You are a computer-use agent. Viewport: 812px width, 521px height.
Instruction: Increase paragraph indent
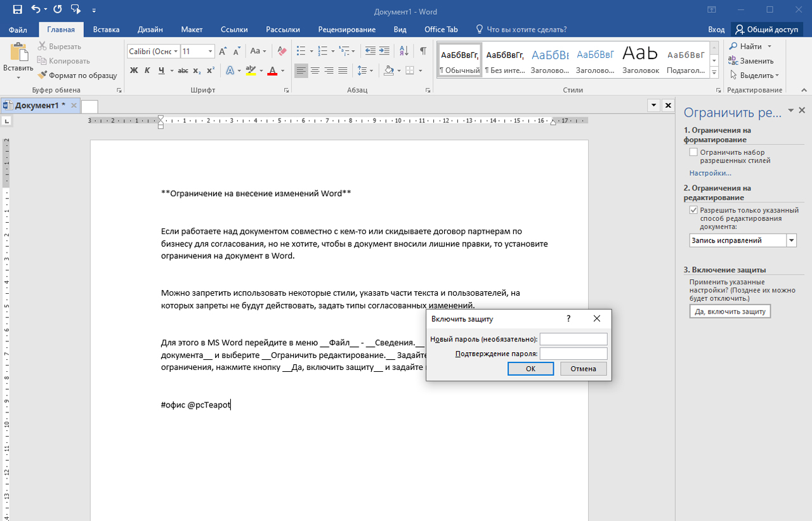coord(386,51)
